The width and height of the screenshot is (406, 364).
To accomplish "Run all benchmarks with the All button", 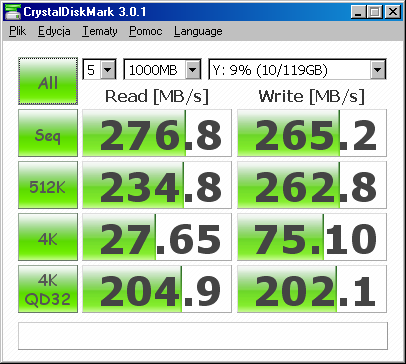I will (x=48, y=81).
